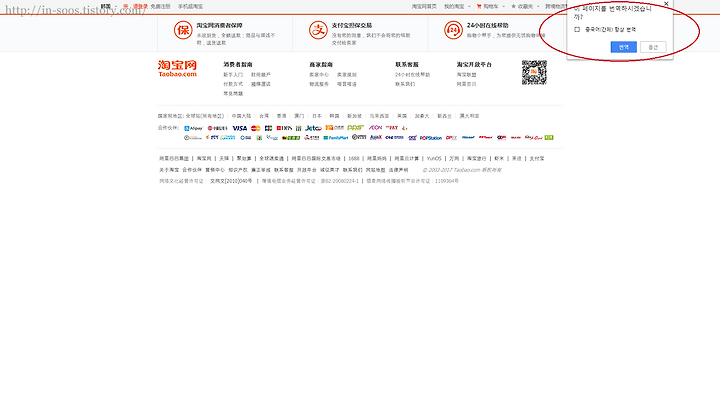The image size is (720, 397).
Task: Click the favorites star icon in top bar
Action: tap(513, 6)
